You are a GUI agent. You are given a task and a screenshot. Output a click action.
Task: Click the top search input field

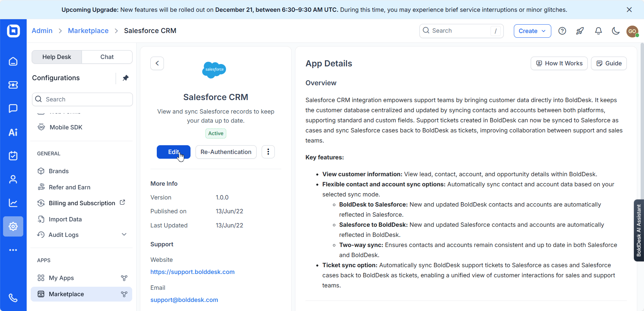coord(461,31)
